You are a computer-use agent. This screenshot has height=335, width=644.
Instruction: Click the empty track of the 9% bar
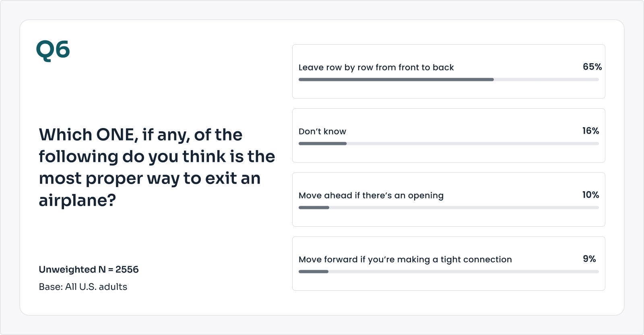(x=464, y=272)
